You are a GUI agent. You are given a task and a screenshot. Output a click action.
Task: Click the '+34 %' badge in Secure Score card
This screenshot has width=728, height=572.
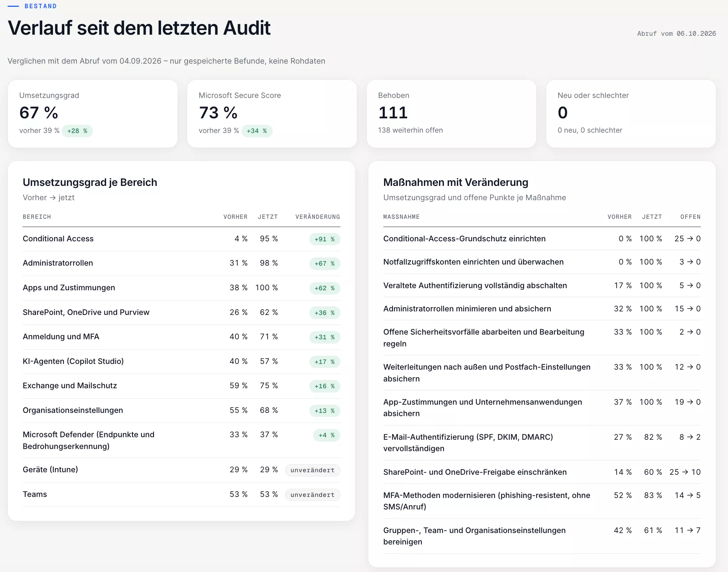(257, 131)
